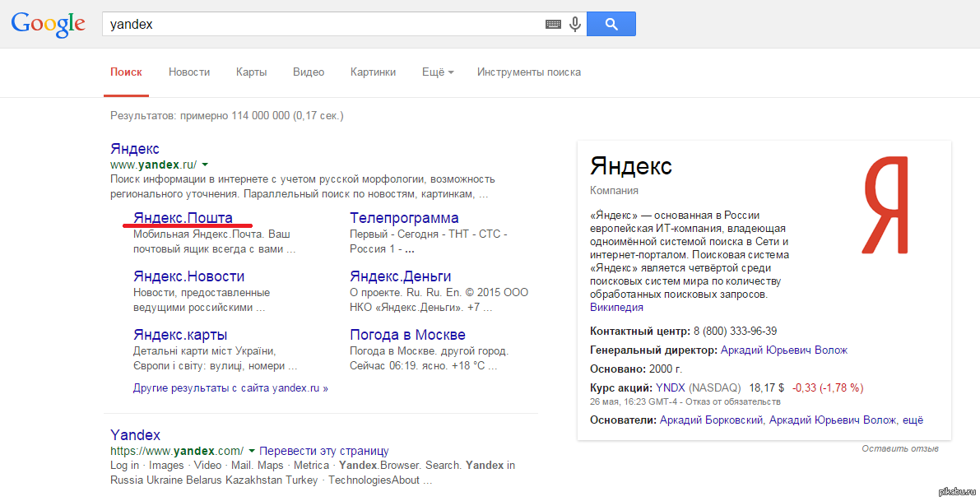This screenshot has height=501, width=980.
Task: Open the YNDX stock ticker link
Action: pos(670,387)
